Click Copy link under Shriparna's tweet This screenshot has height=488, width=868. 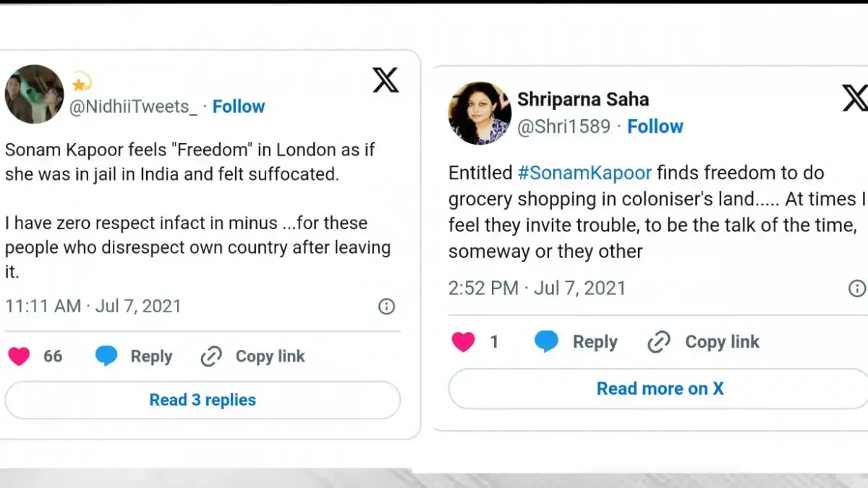tap(721, 341)
